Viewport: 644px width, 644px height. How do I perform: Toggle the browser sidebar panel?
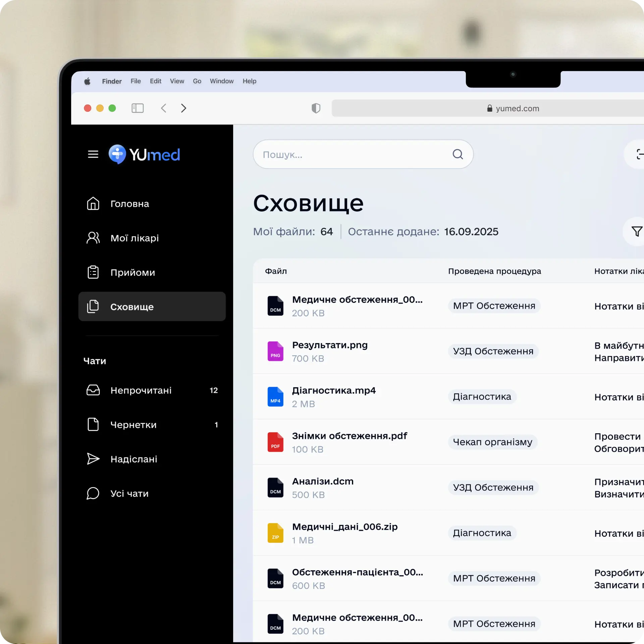coord(138,108)
